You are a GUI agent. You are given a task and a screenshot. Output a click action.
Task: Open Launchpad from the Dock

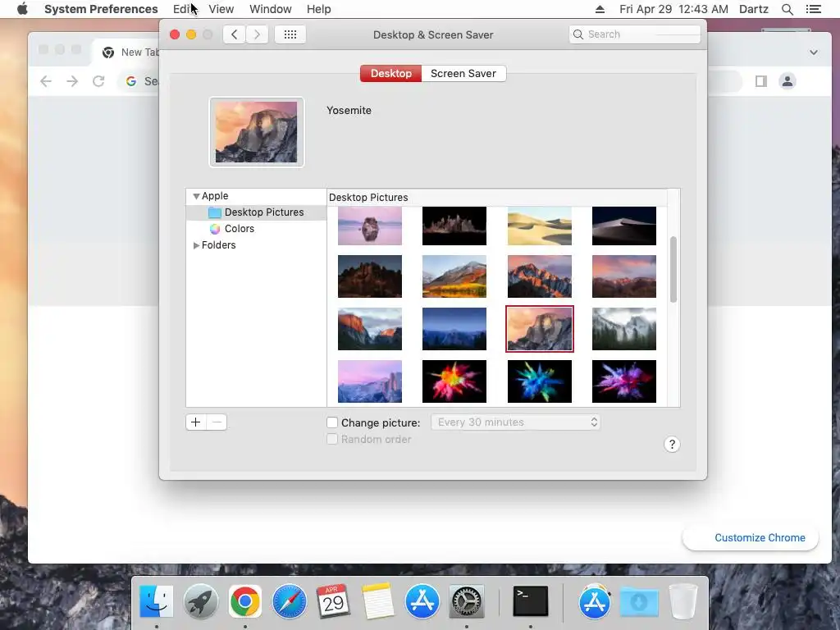201,601
